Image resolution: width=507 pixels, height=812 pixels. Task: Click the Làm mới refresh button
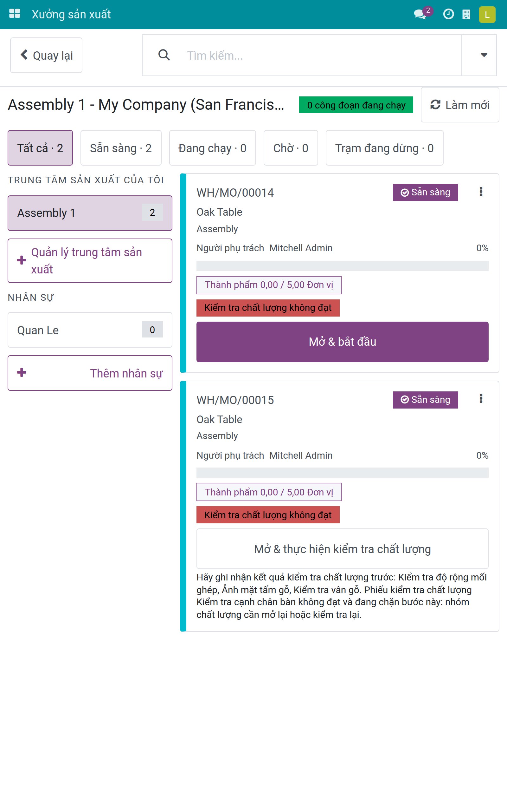(460, 105)
